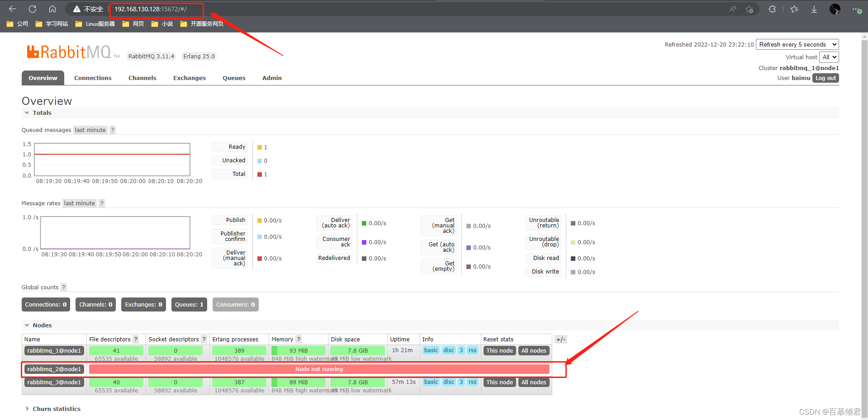Image resolution: width=868 pixels, height=420 pixels.
Task: Open help for Message rates
Action: (102, 203)
